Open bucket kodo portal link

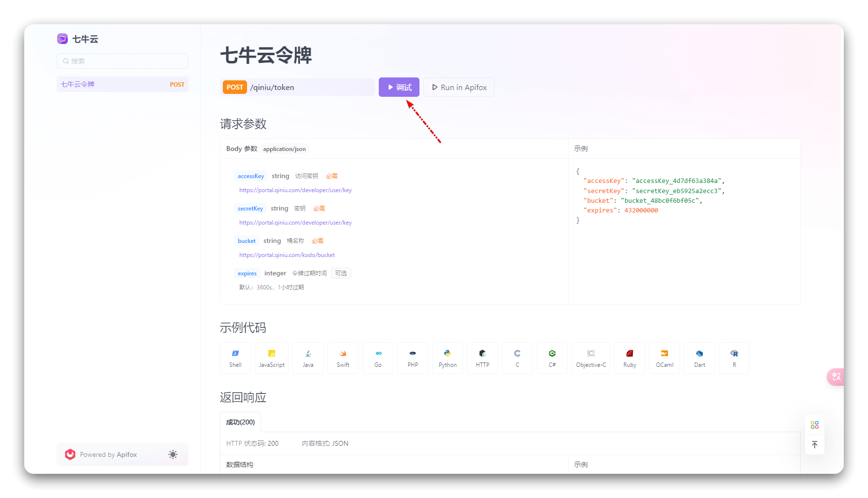(287, 255)
